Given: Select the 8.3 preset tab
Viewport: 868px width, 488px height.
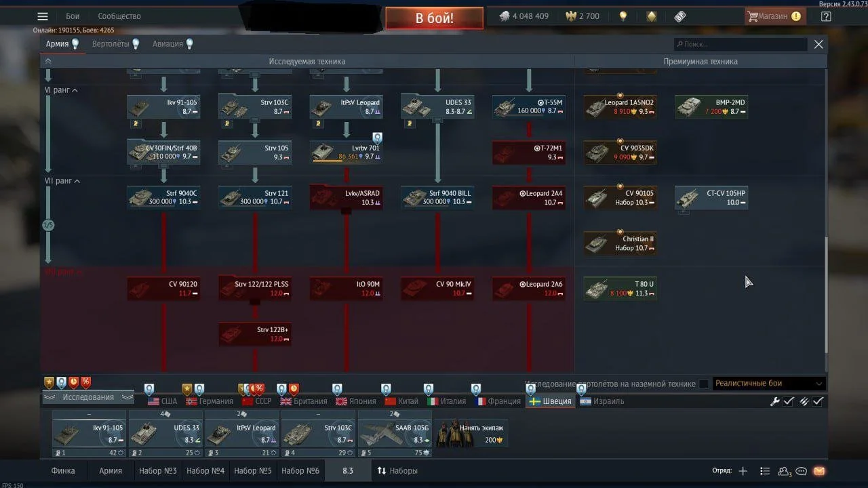Looking at the screenshot, I should 348,470.
